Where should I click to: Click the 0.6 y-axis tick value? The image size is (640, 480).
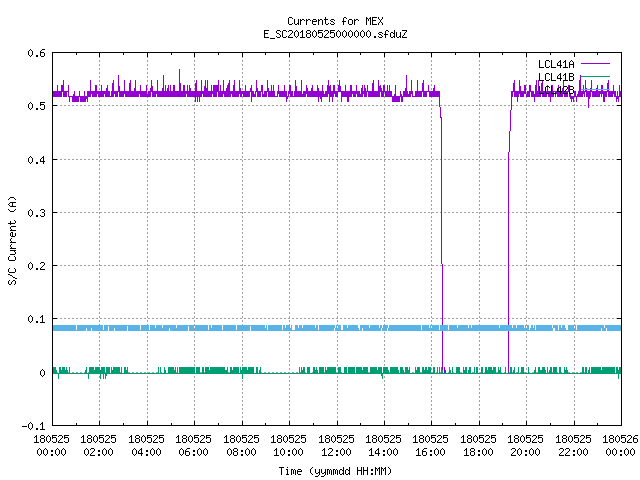[x=36, y=53]
